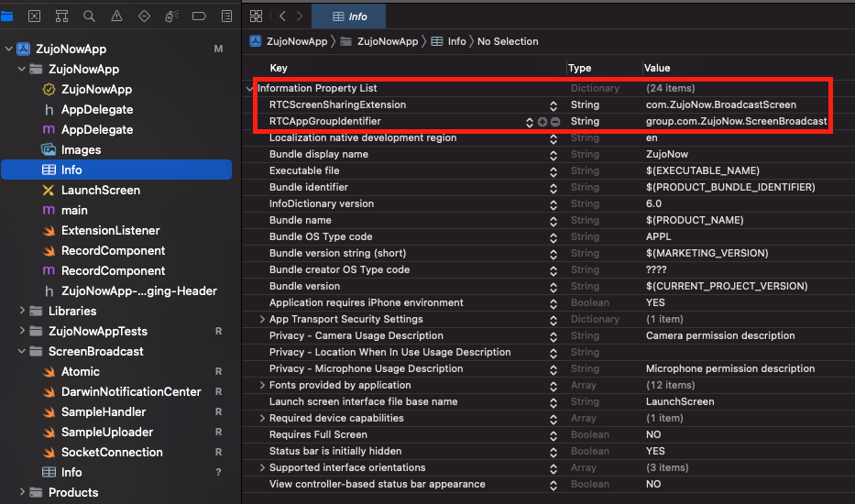
Task: Open the test navigator diamond icon
Action: click(144, 16)
